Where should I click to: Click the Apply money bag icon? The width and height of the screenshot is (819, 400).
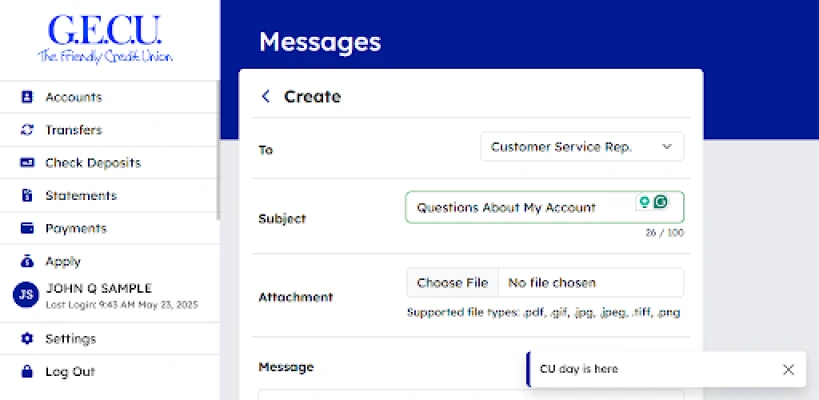(27, 261)
